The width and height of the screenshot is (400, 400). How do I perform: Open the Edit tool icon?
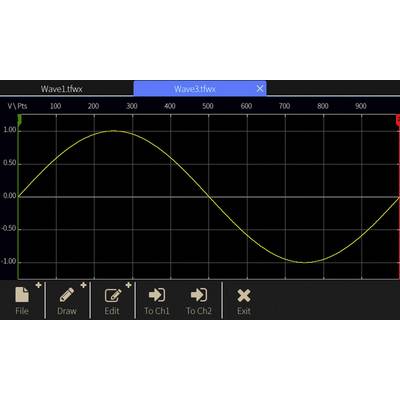pyautogui.click(x=113, y=295)
